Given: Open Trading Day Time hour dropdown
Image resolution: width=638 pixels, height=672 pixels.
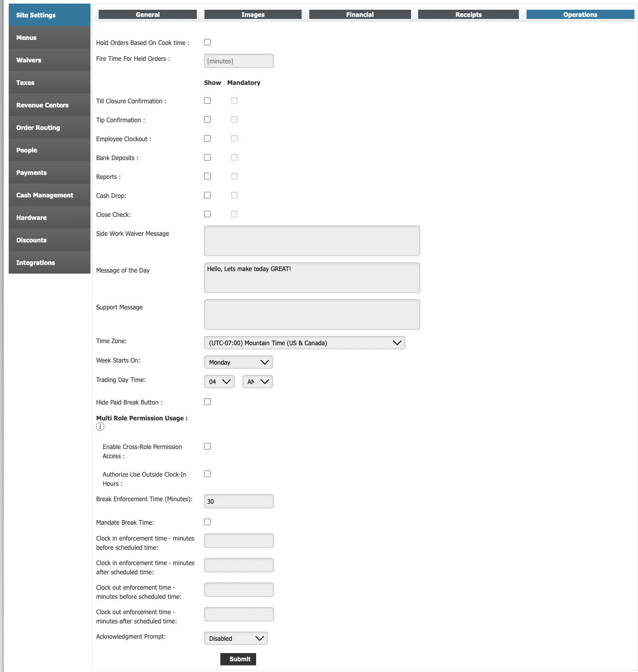Looking at the screenshot, I should (x=219, y=382).
